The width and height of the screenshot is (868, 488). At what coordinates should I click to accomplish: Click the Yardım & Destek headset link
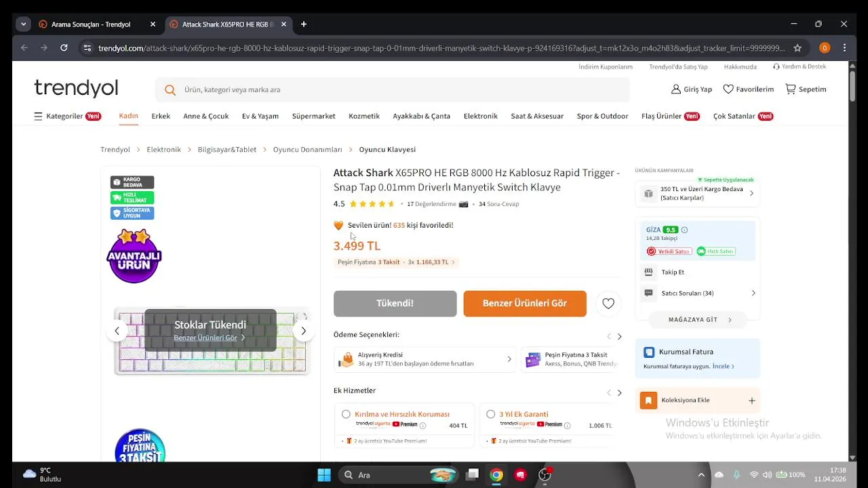pos(800,66)
